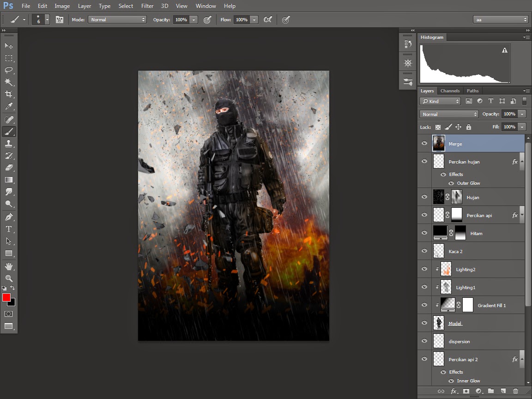
Task: Activate the Horizontal Type tool
Action: tap(9, 229)
